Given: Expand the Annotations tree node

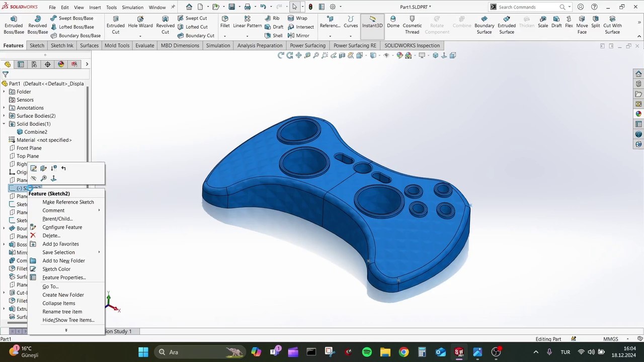Looking at the screenshot, I should tap(4, 108).
